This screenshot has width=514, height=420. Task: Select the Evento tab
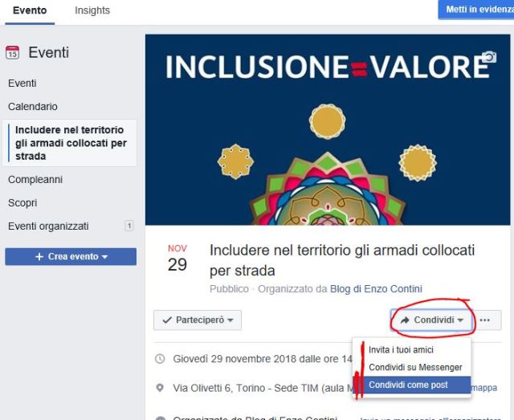[30, 10]
